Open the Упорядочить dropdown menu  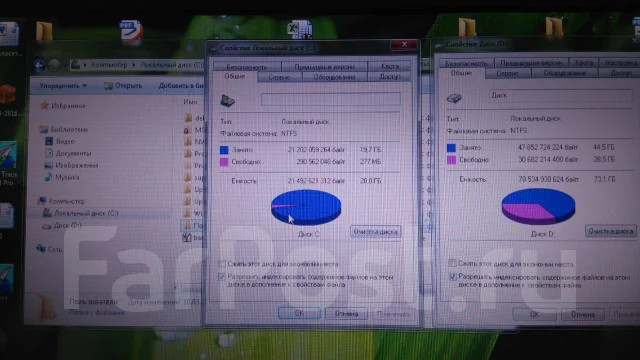(x=63, y=86)
